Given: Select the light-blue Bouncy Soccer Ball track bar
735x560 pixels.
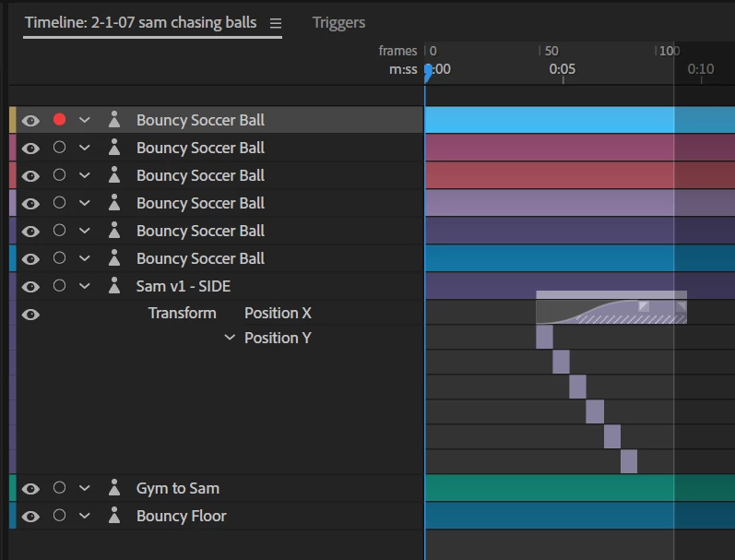Looking at the screenshot, I should 579,120.
